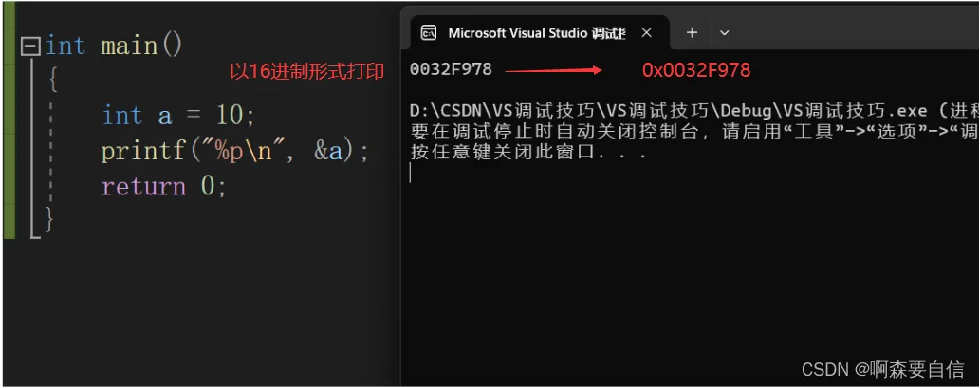
Task: Place cursor on the main function name
Action: 131,45
